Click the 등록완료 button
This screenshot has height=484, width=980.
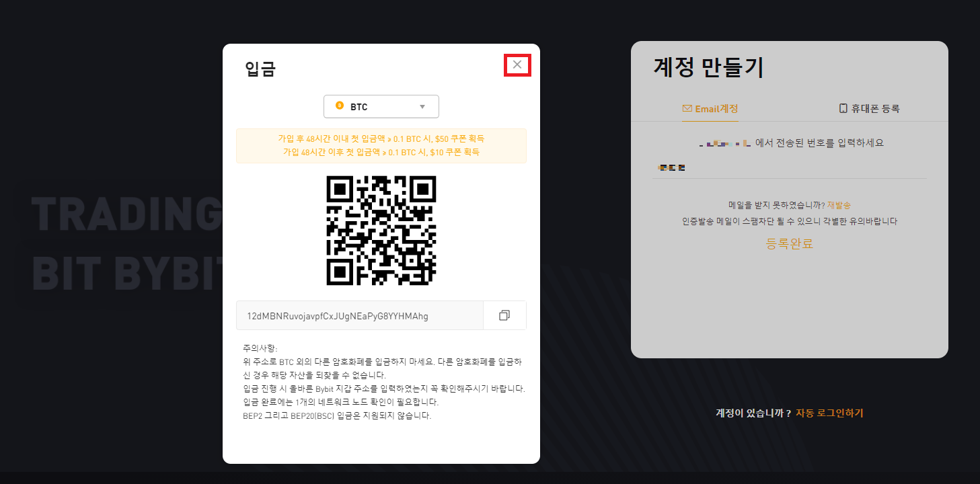(790, 244)
